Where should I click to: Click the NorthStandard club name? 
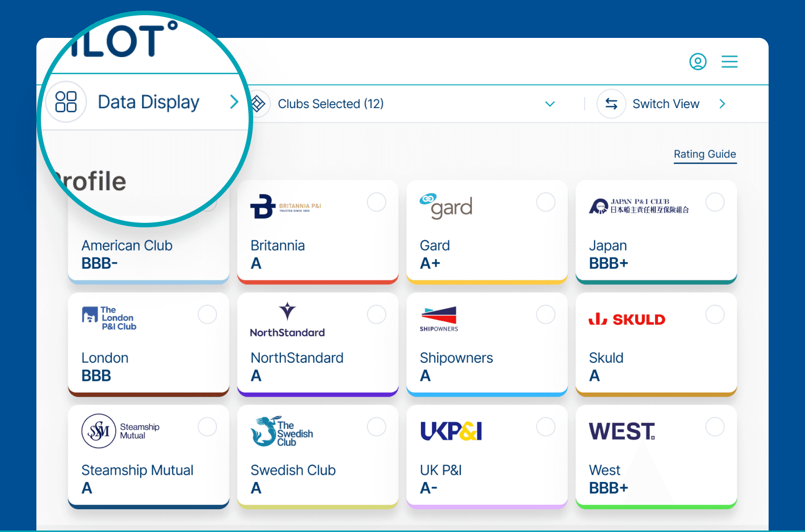[x=297, y=358]
